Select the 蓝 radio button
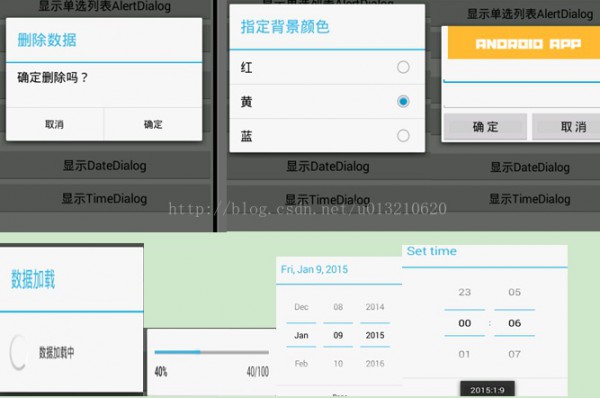The height and width of the screenshot is (398, 600). [x=403, y=135]
